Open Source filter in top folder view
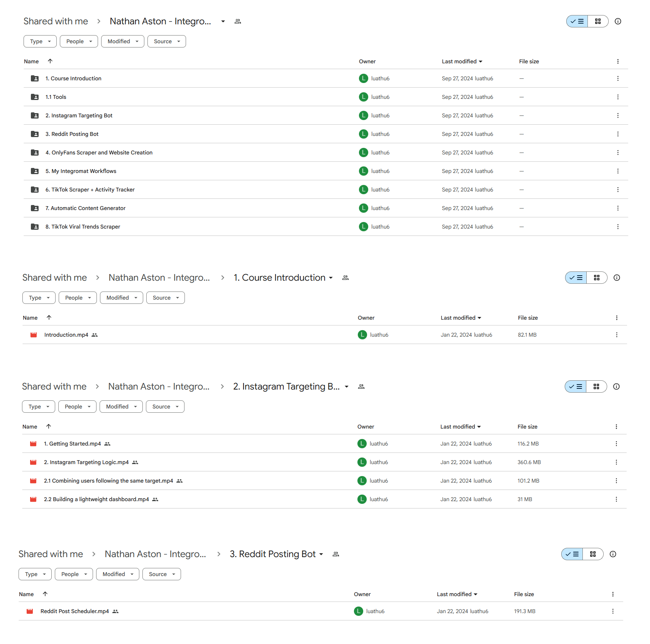This screenshot has width=650, height=644. (x=167, y=41)
